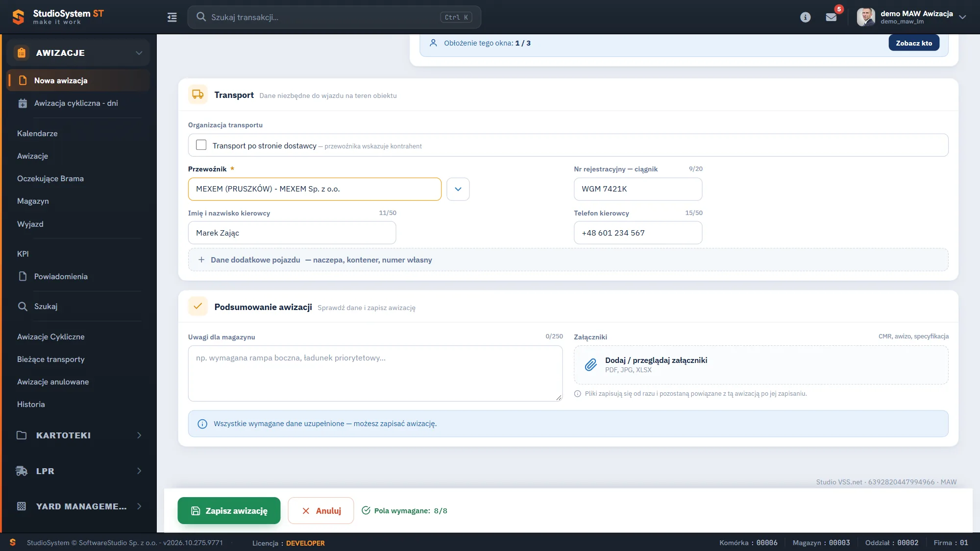Open the demo MAW Awizacja user menu
This screenshot has width=980, height=551.
click(911, 17)
